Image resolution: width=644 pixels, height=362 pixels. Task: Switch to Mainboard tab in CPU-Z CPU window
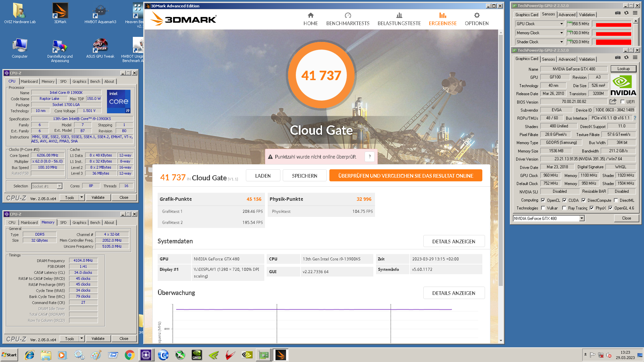coord(29,81)
